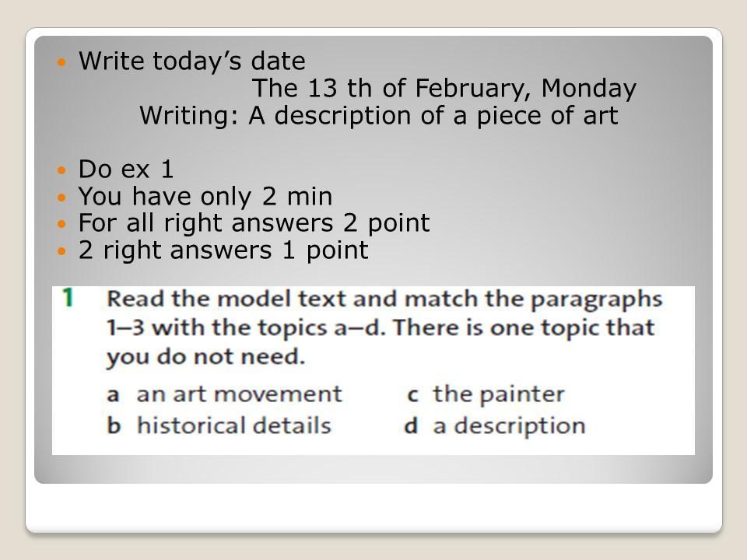Choose topic d "a description"

point(495,426)
